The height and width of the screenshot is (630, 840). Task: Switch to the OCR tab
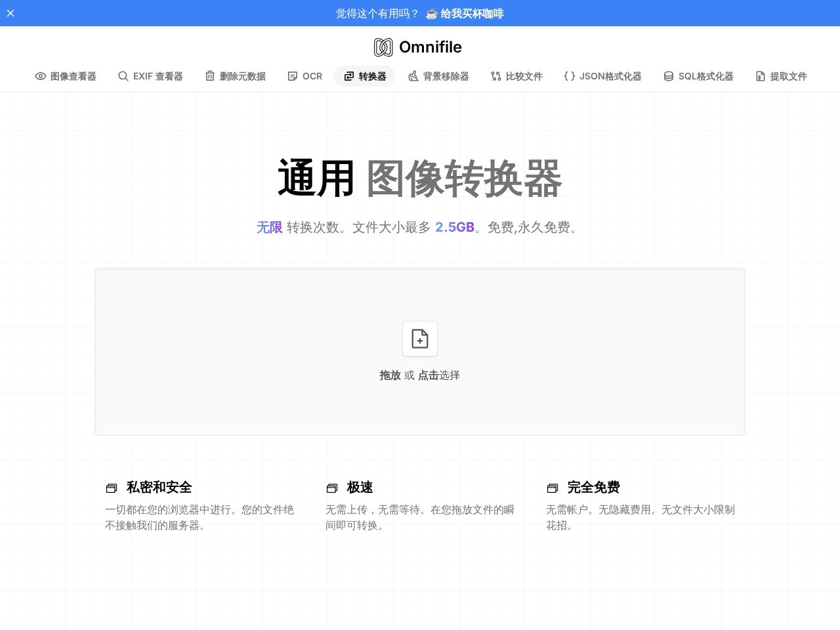coord(305,76)
